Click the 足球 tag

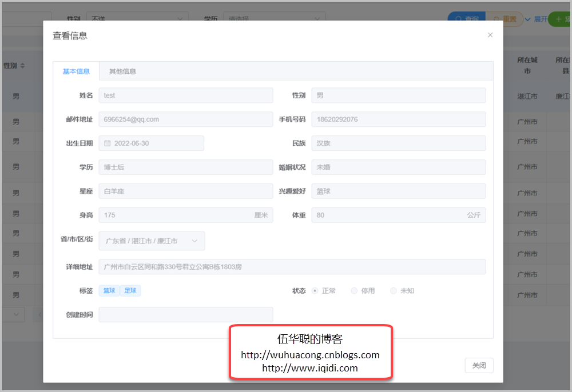pyautogui.click(x=130, y=291)
